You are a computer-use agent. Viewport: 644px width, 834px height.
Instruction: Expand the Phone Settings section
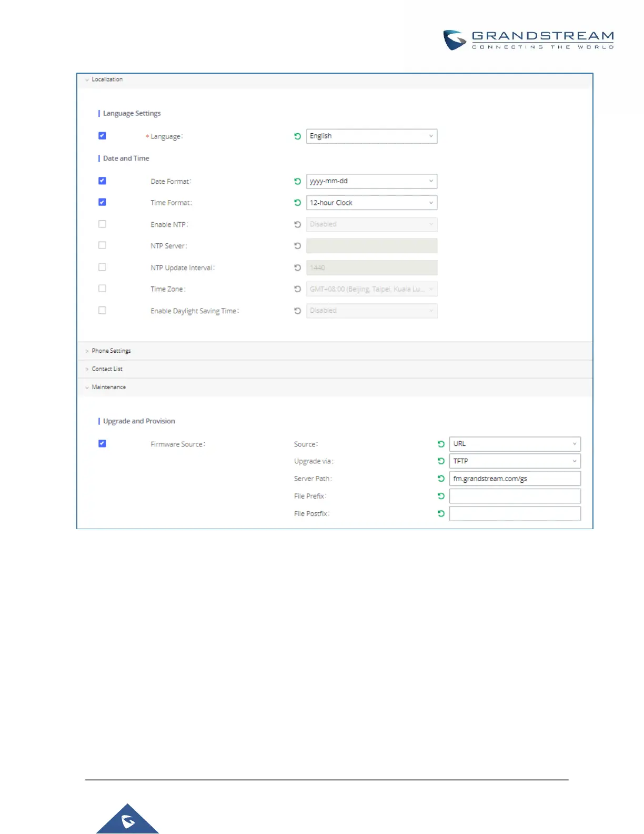[x=111, y=351]
